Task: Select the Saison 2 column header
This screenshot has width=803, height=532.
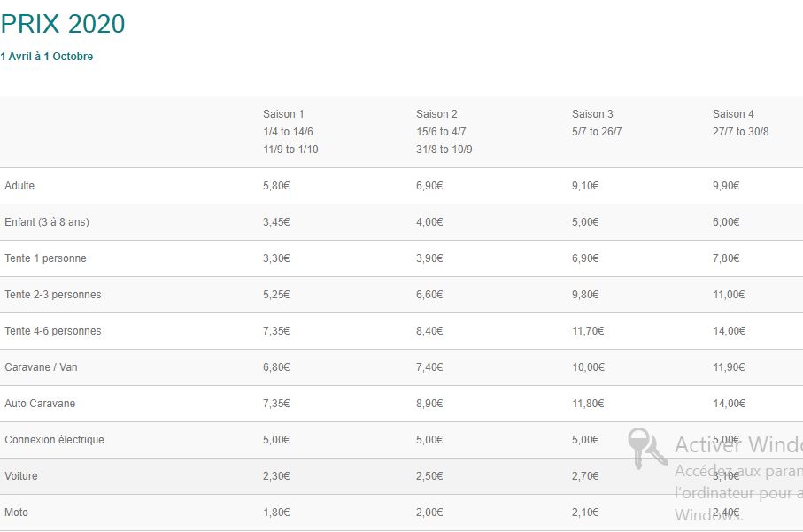Action: point(436,114)
